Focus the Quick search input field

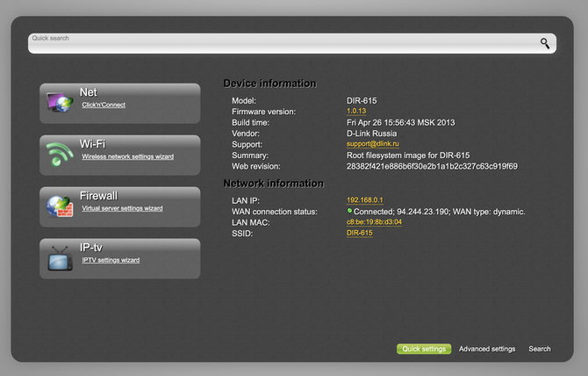pos(292,44)
